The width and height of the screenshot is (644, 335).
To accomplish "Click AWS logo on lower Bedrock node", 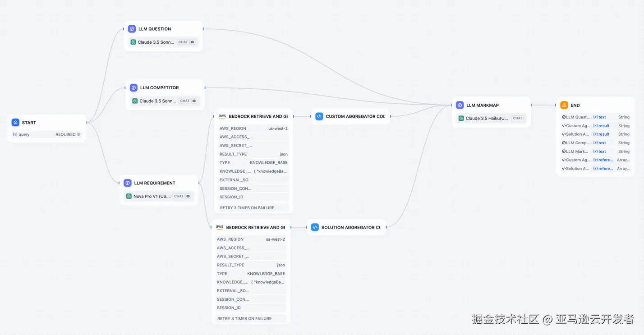I will [x=220, y=227].
